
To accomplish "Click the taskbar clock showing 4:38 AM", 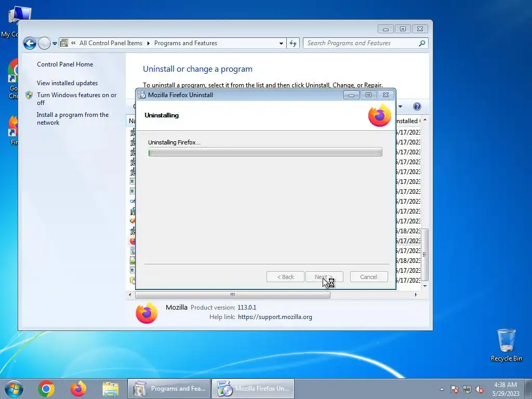I will [506, 389].
